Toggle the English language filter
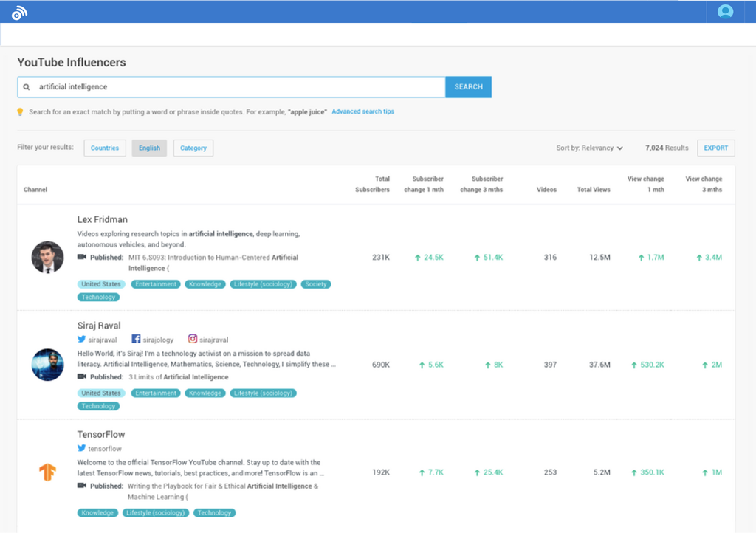The height and width of the screenshot is (533, 756). point(149,148)
